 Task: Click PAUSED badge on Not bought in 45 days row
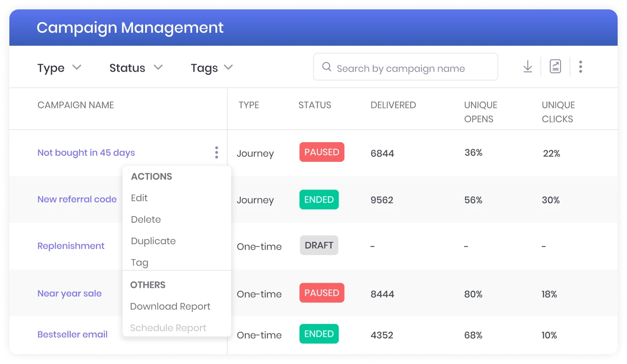tap(322, 152)
